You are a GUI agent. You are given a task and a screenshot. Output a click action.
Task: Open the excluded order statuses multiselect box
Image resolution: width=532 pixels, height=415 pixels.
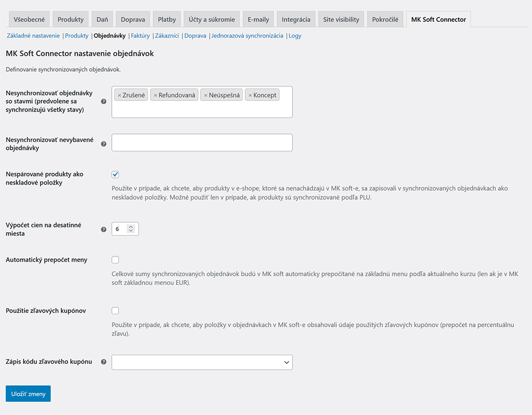(x=202, y=109)
